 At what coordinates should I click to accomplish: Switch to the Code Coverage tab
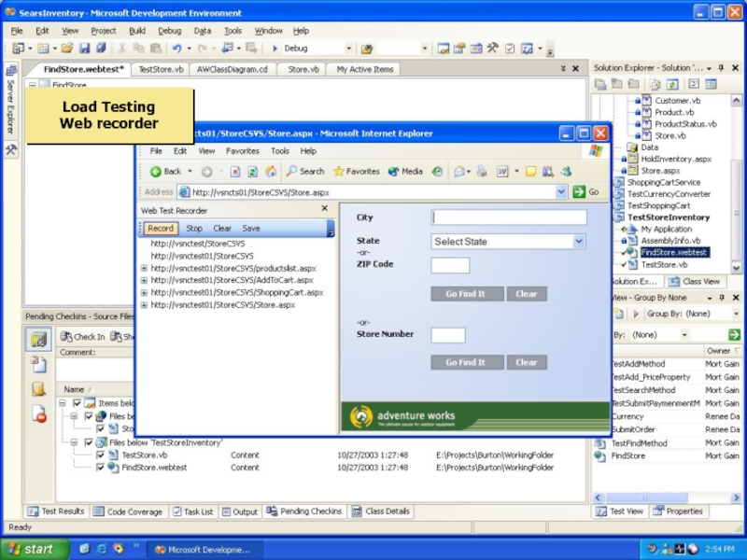tap(129, 511)
